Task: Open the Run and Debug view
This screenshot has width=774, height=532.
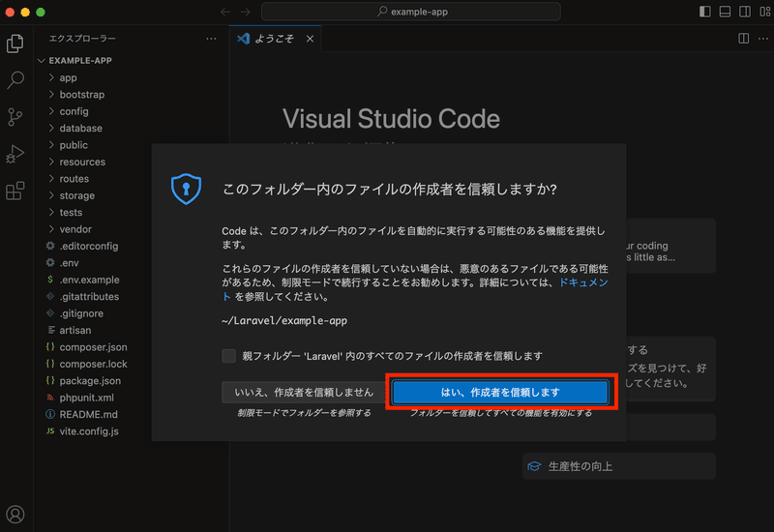Action: (15, 154)
